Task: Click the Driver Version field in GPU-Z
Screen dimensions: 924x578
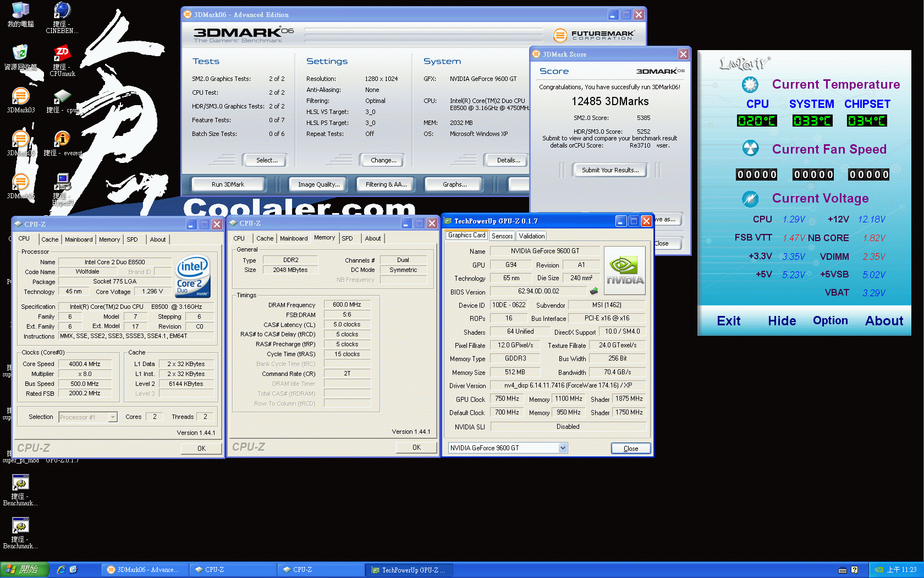Action: point(568,385)
